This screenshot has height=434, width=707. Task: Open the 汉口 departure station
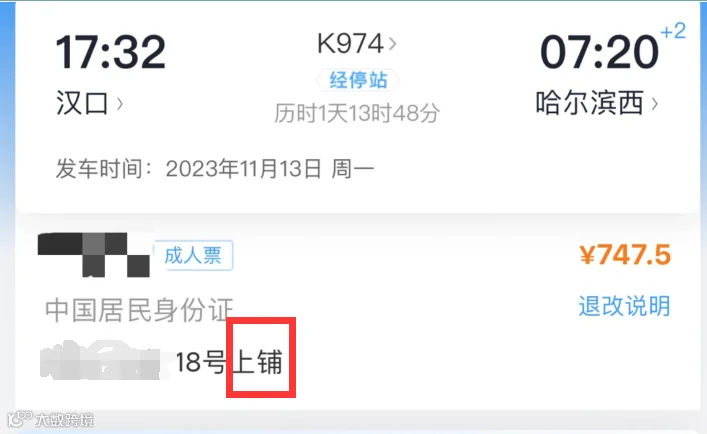click(x=82, y=104)
